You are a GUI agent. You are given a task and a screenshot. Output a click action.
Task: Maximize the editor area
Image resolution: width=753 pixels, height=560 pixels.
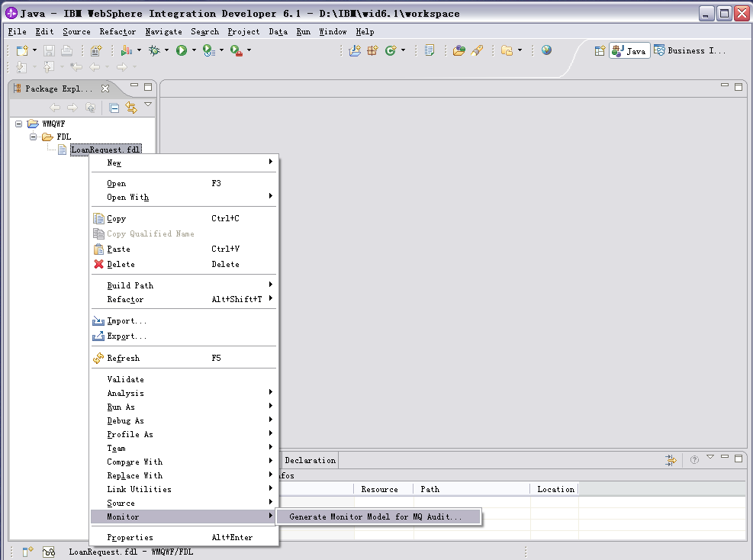coord(739,87)
